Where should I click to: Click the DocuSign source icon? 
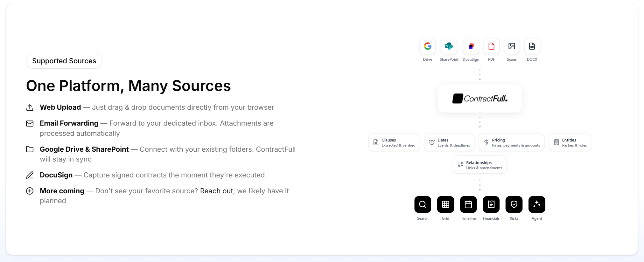coord(471,46)
